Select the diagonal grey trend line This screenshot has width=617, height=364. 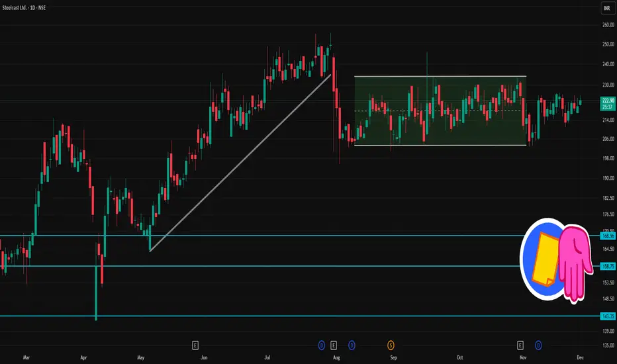tap(240, 163)
